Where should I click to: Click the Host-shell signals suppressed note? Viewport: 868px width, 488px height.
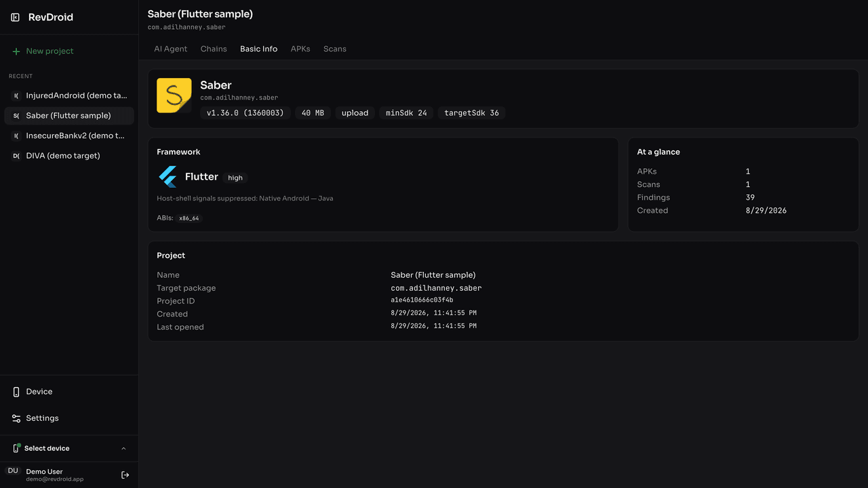tap(245, 199)
